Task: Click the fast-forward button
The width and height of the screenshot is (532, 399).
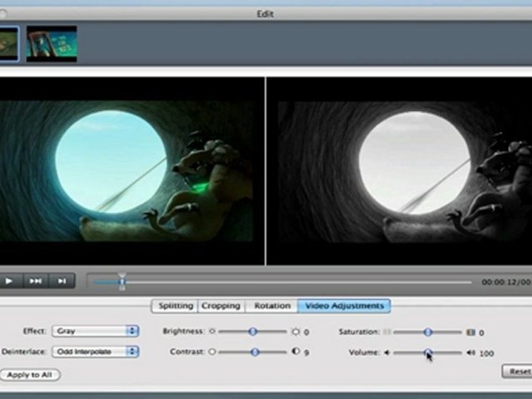Action: tap(35, 281)
